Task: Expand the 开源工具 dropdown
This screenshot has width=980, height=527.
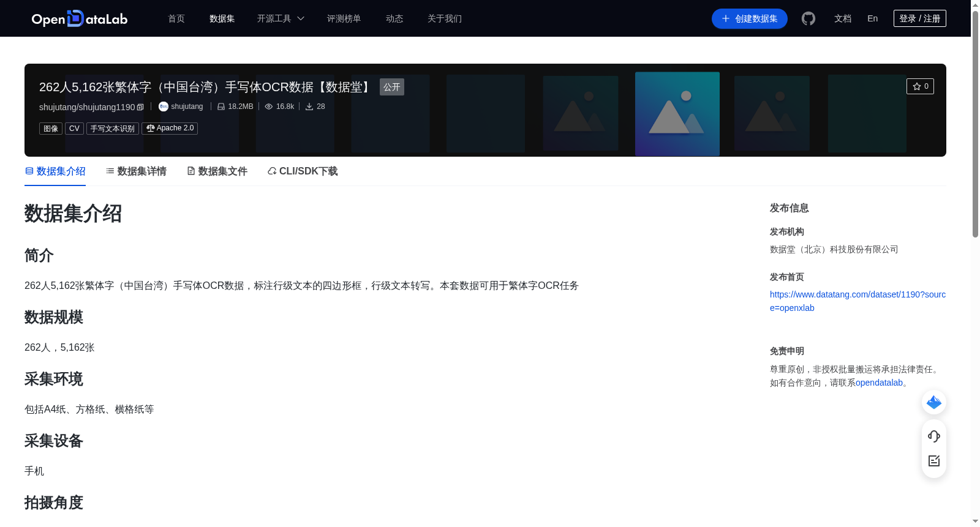Action: click(281, 18)
